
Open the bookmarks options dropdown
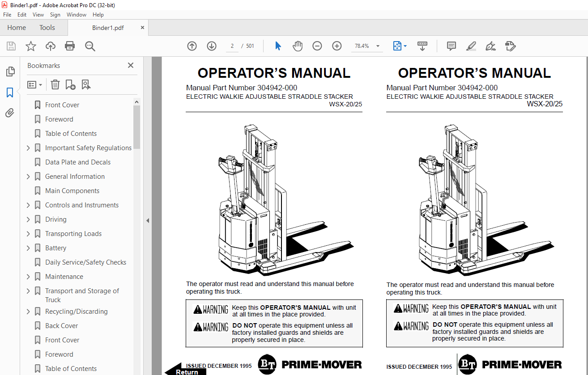click(x=35, y=84)
